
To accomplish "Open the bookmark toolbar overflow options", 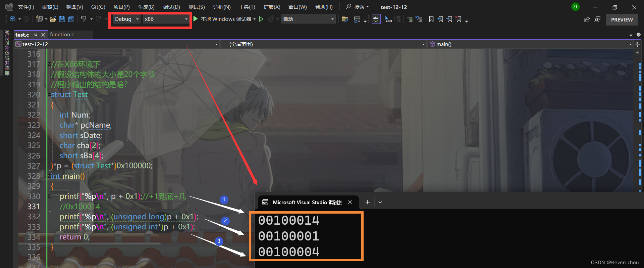I will pyautogui.click(x=467, y=20).
